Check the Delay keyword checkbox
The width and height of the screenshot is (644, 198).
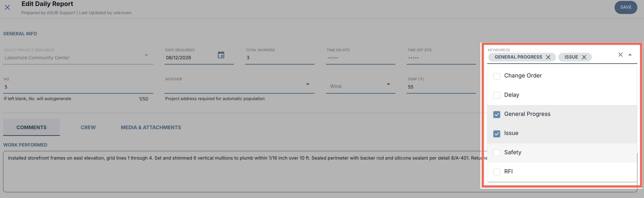(x=497, y=95)
